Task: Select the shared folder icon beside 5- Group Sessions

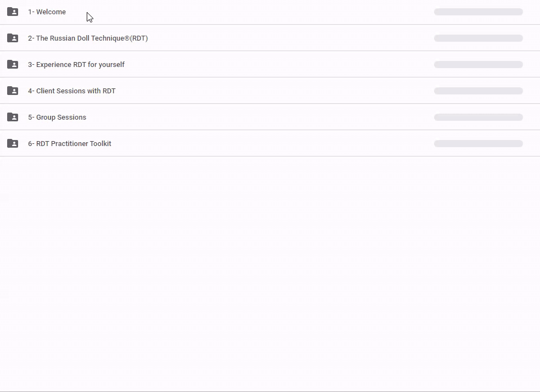Action: pyautogui.click(x=13, y=117)
